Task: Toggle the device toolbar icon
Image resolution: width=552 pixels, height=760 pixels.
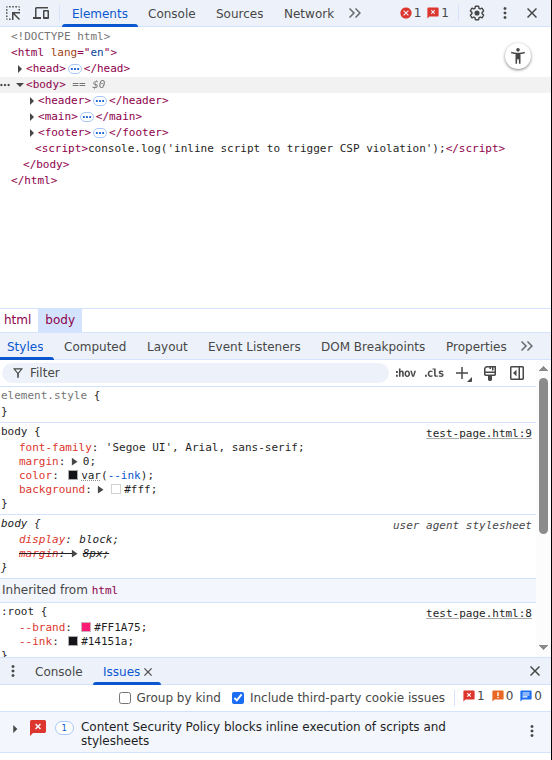Action: [41, 13]
